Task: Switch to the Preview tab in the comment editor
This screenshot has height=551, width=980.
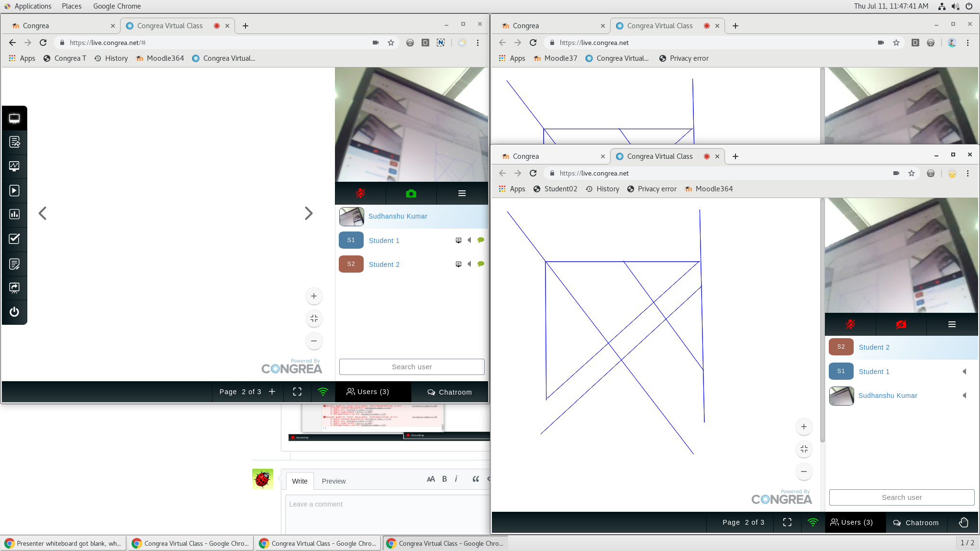Action: coord(334,481)
